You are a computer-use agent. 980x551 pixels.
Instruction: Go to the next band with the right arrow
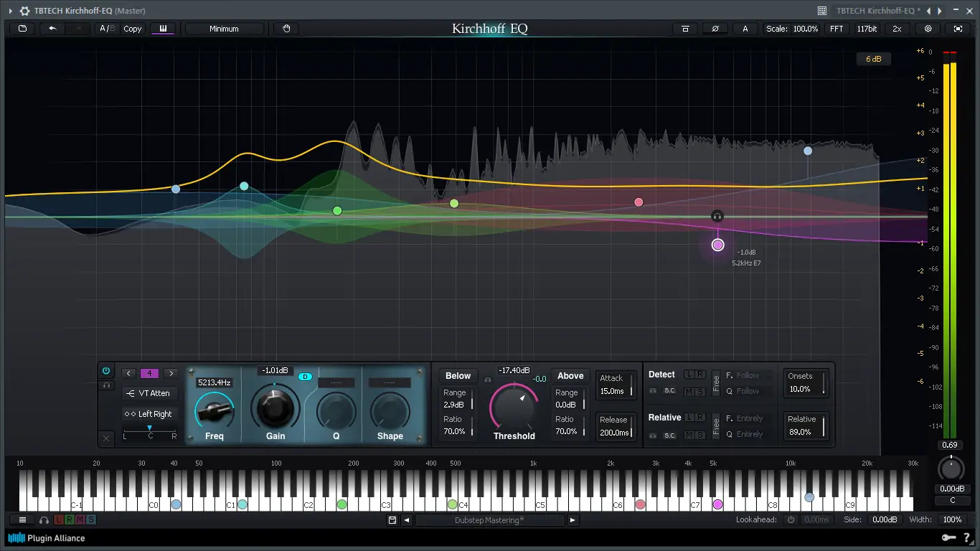tap(171, 373)
